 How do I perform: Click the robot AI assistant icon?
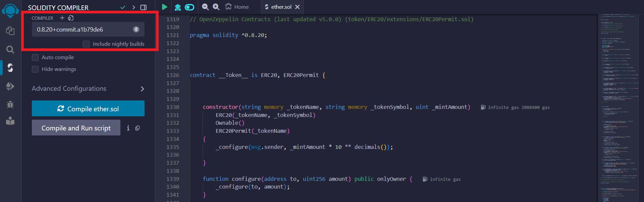[178, 7]
